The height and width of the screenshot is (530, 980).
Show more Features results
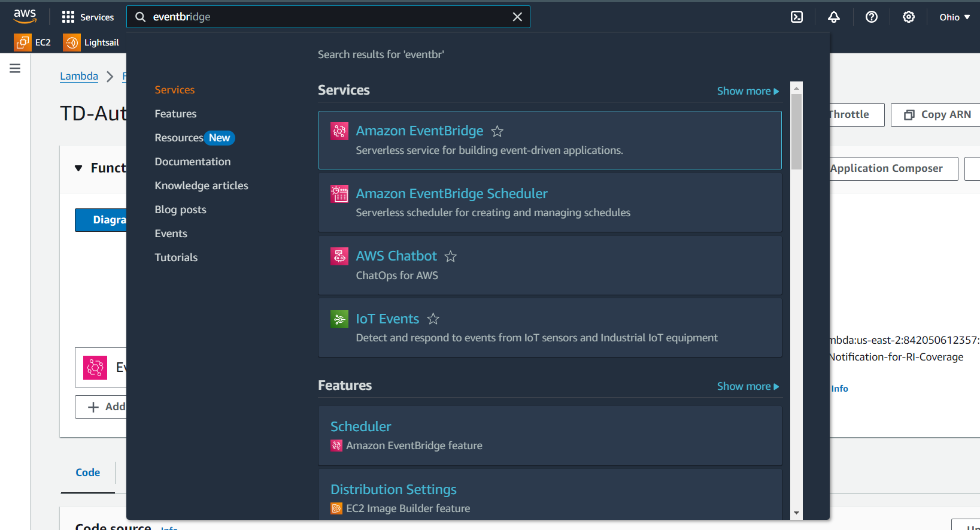(x=748, y=386)
